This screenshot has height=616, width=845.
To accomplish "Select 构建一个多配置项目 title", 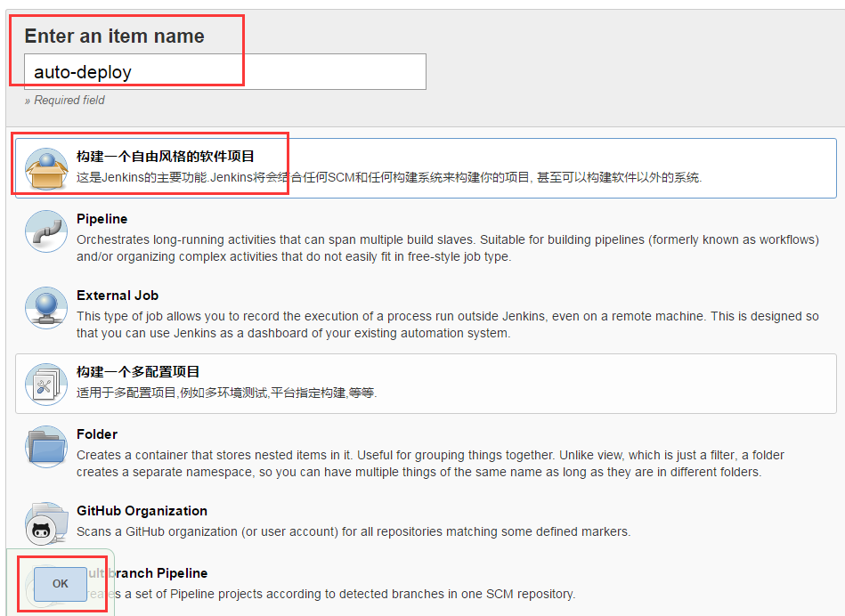I will tap(138, 372).
